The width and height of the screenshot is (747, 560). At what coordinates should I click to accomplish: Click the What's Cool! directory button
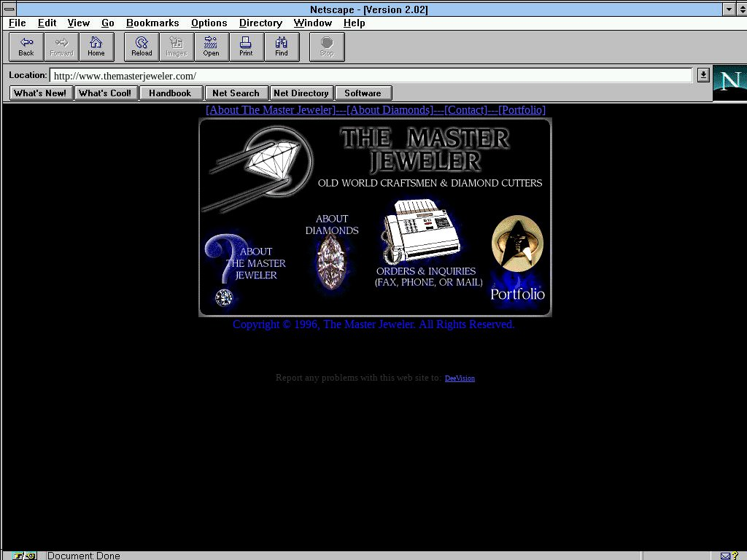click(106, 93)
